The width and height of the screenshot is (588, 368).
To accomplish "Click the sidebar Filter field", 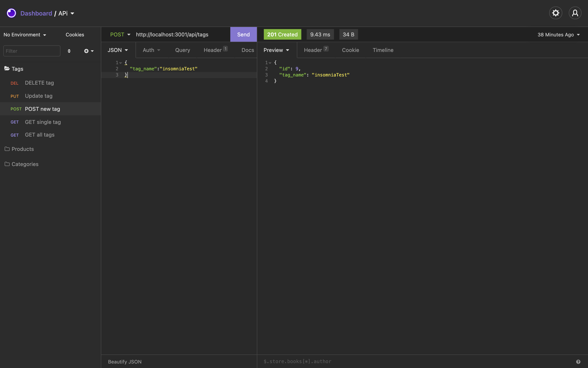I will 32,51.
